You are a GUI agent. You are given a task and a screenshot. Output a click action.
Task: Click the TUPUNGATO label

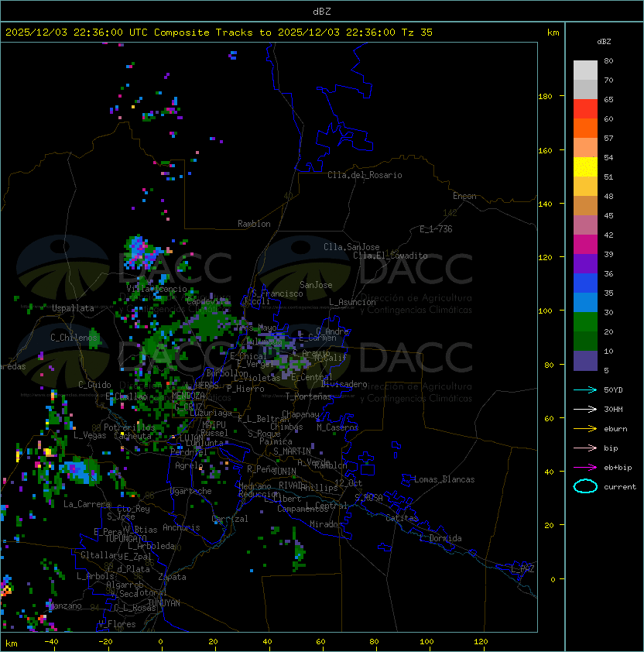point(125,538)
